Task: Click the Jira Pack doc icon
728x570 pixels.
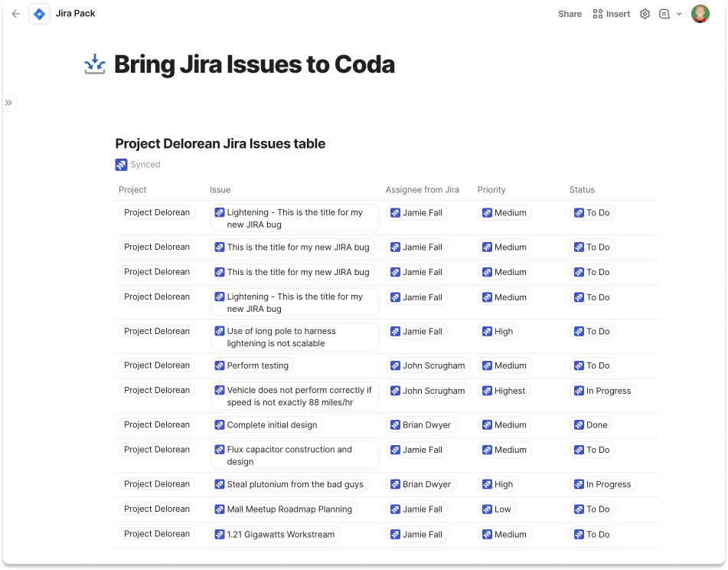Action: coord(39,14)
